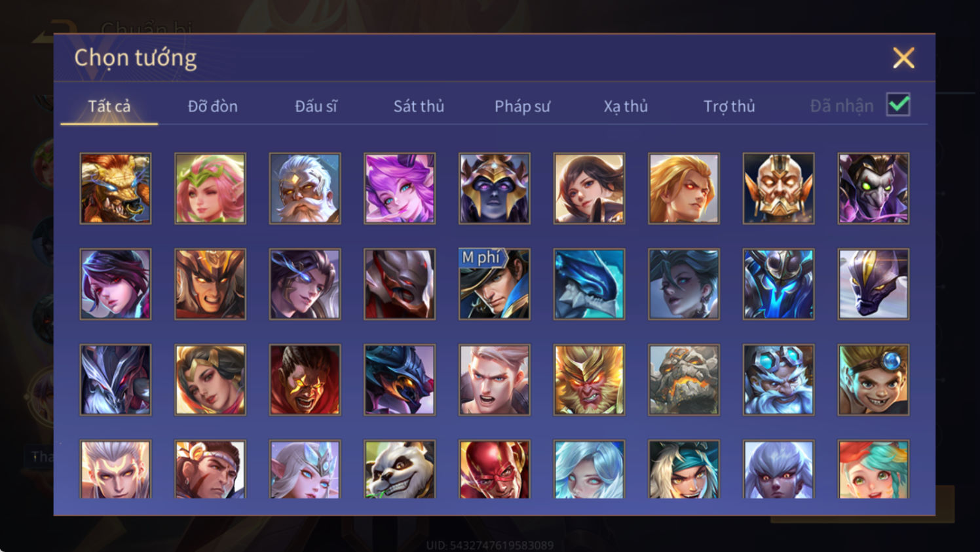Image resolution: width=980 pixels, height=552 pixels.
Task: Choose the grinning boy with goggles
Action: pyautogui.click(x=873, y=380)
